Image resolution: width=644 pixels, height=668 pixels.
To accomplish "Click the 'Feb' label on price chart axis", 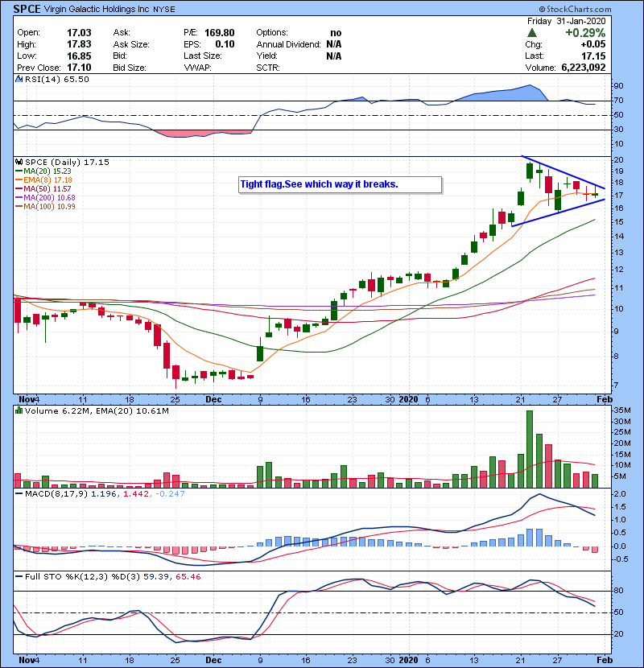I will (x=605, y=400).
